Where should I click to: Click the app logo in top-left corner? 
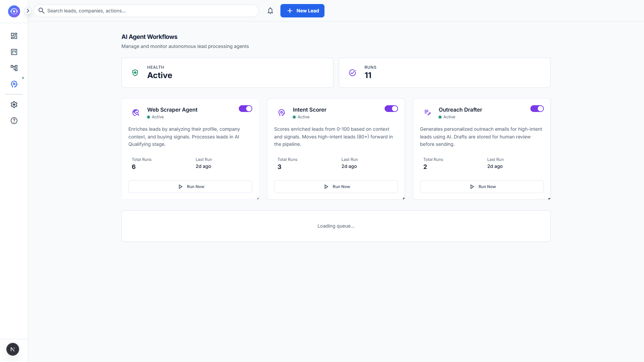pos(14,11)
